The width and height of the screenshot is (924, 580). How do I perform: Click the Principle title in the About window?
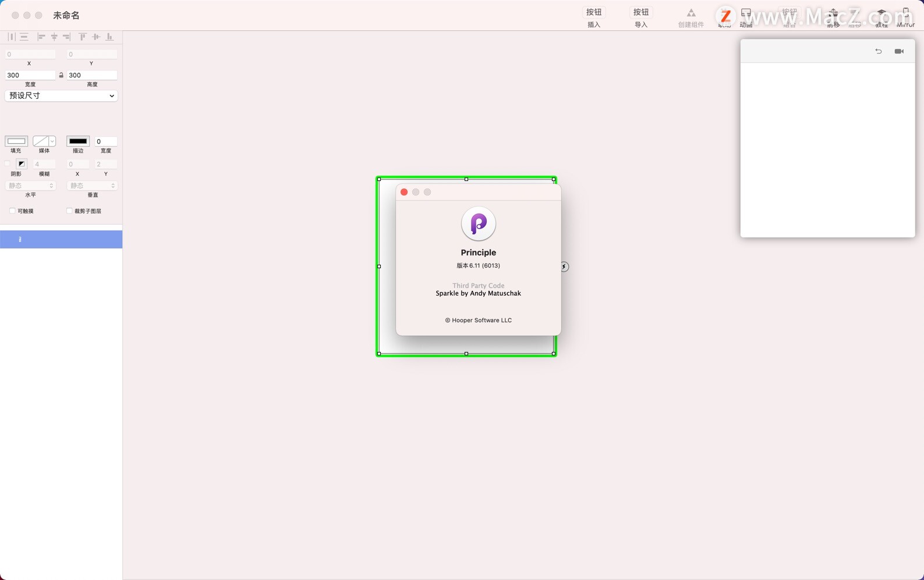click(479, 252)
